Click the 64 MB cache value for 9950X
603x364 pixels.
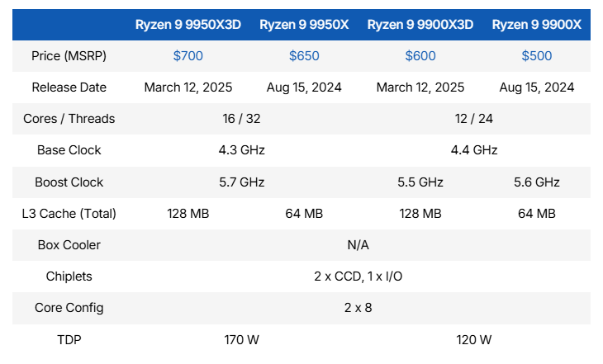304,213
